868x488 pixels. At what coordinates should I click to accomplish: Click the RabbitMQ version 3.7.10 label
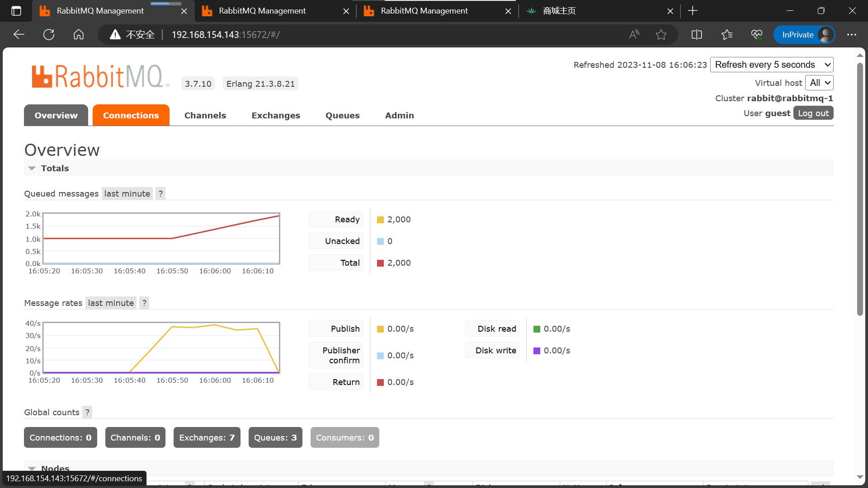[x=198, y=84]
